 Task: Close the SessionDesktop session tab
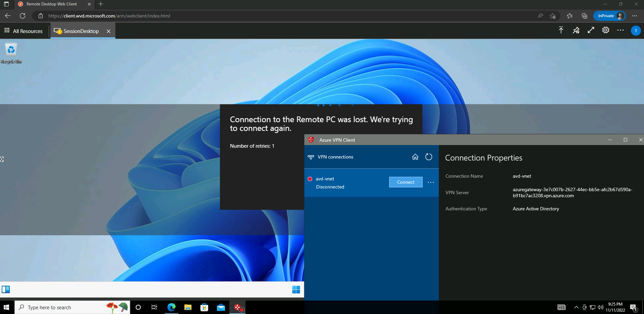click(108, 31)
